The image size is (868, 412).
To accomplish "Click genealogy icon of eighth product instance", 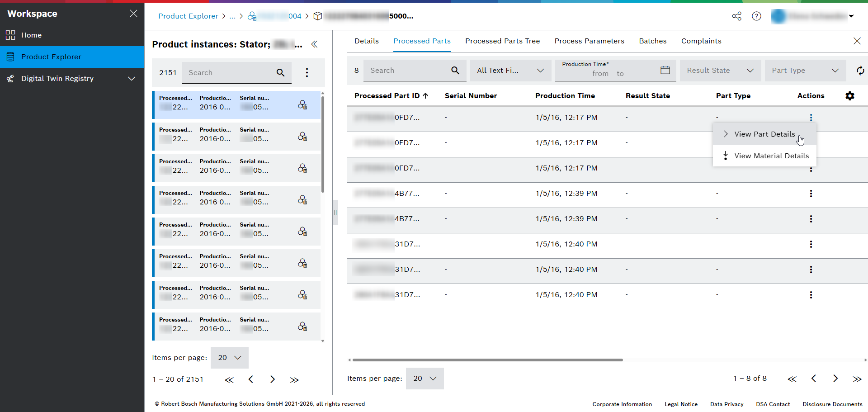I will 302,327.
